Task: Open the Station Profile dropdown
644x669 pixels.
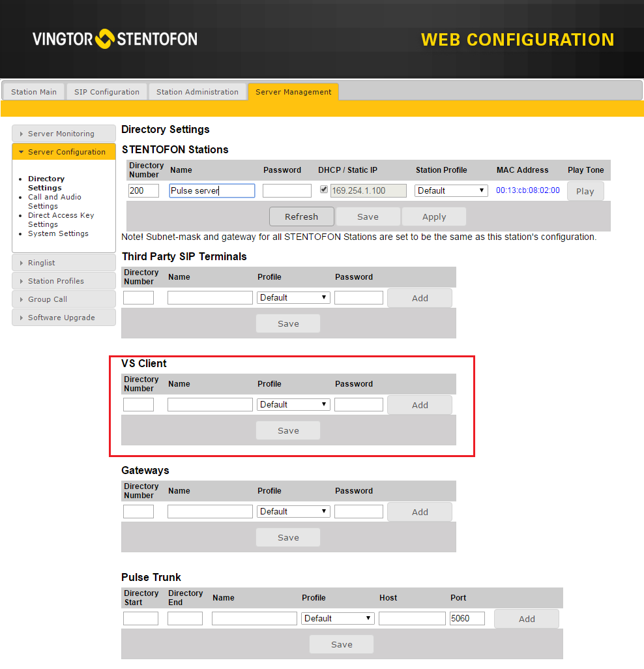Action: point(451,190)
